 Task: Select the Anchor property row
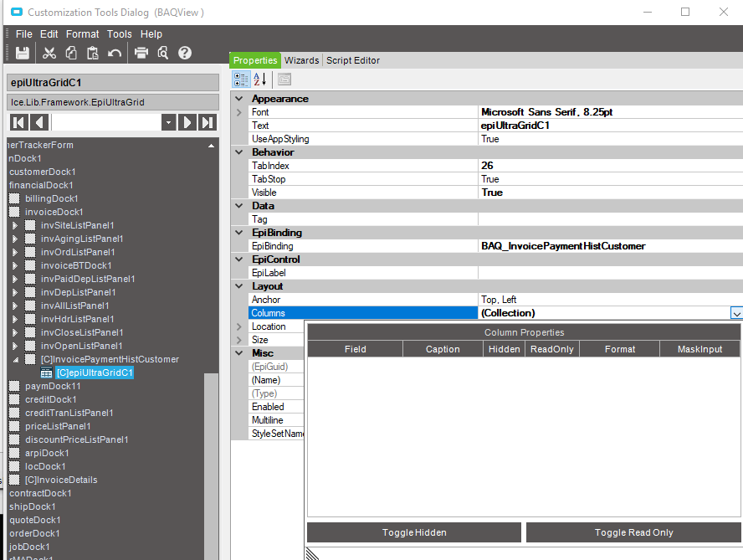pos(495,300)
